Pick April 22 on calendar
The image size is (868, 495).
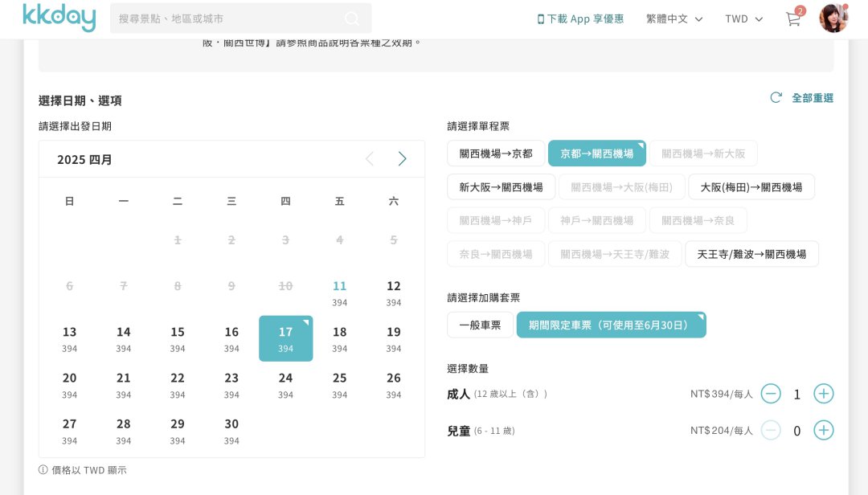[177, 385]
